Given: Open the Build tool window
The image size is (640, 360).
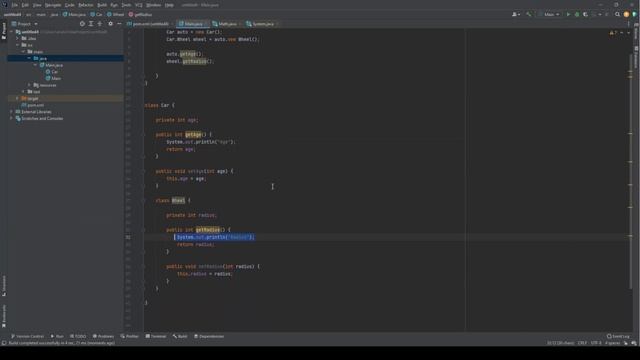Looking at the screenshot, I should tap(180, 336).
